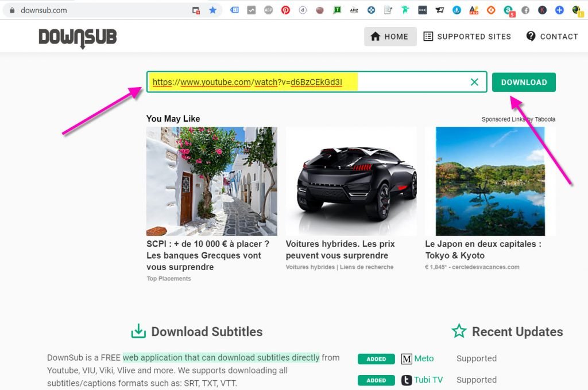
Task: Click the bookmark star in the address bar
Action: tap(212, 10)
